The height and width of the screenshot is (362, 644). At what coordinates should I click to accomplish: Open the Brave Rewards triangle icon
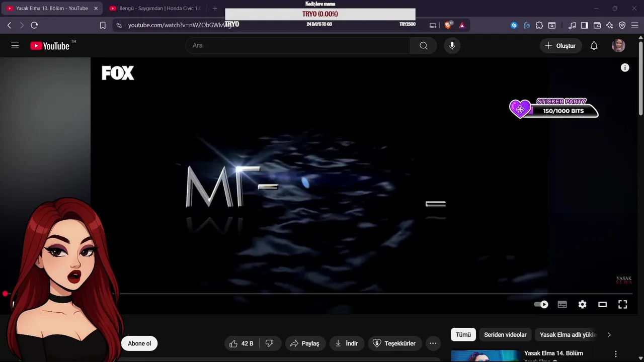[x=462, y=25]
